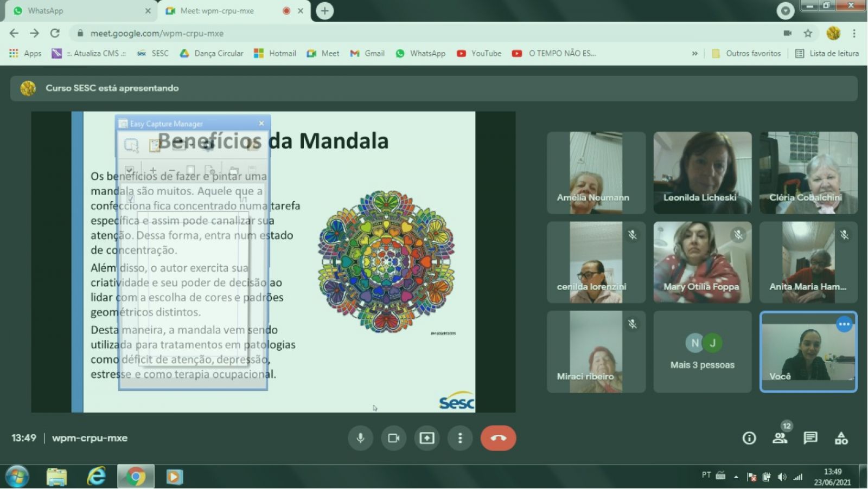Open the Gmail bookmark
The width and height of the screenshot is (868, 489).
[x=367, y=53]
